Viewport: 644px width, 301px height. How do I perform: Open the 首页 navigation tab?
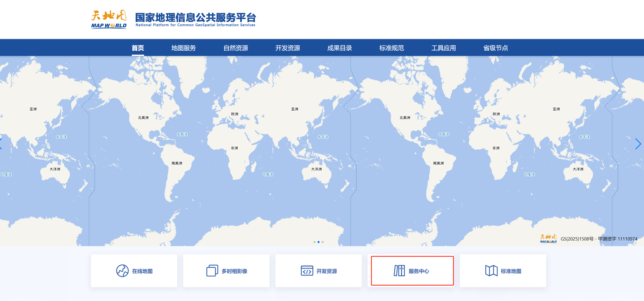pyautogui.click(x=138, y=48)
